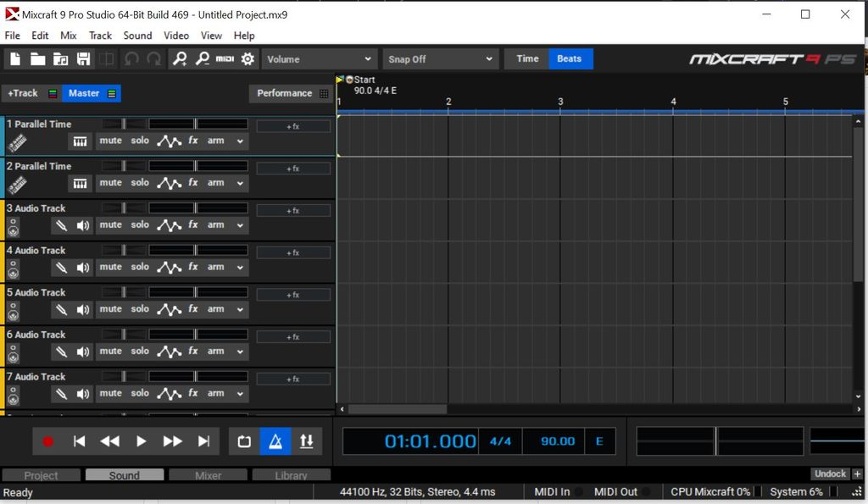Screen dimensions: 868x504
Task: Open a project using the folder icon
Action: (37, 58)
